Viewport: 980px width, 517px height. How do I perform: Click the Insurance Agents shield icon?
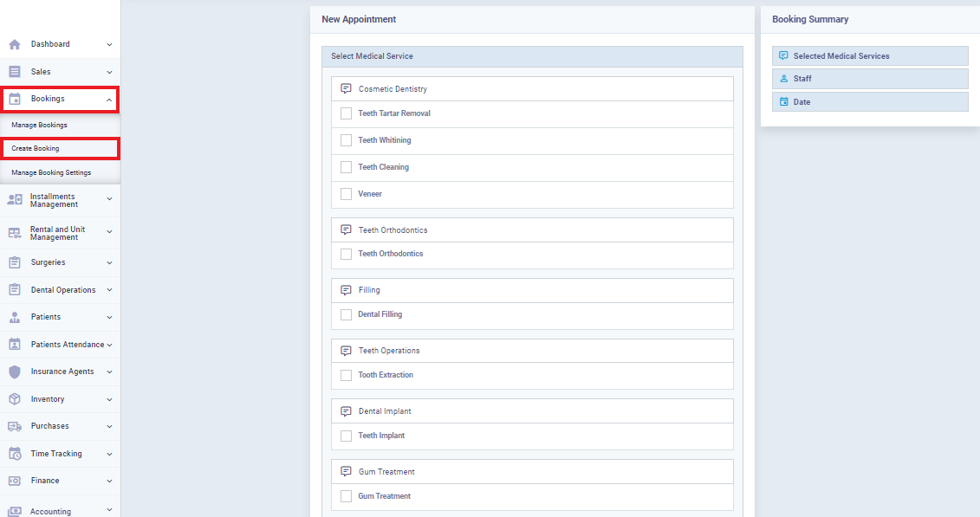point(15,372)
